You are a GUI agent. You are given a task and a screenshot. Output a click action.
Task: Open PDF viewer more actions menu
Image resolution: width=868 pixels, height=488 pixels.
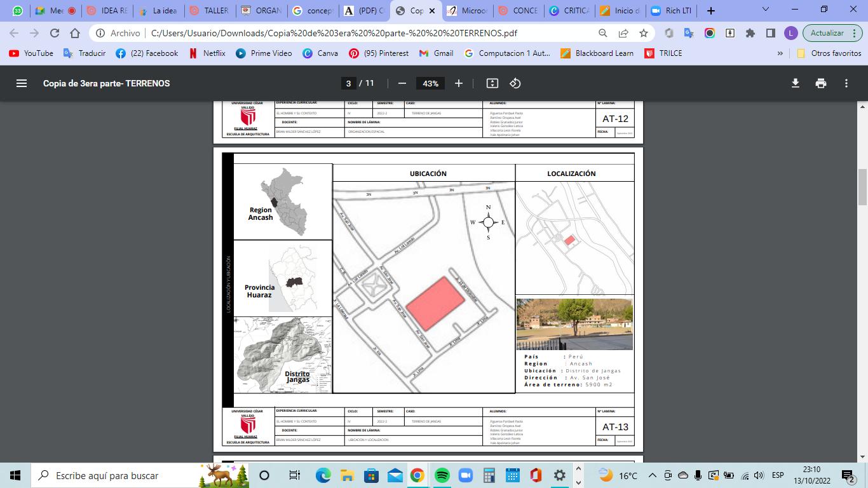click(x=846, y=83)
